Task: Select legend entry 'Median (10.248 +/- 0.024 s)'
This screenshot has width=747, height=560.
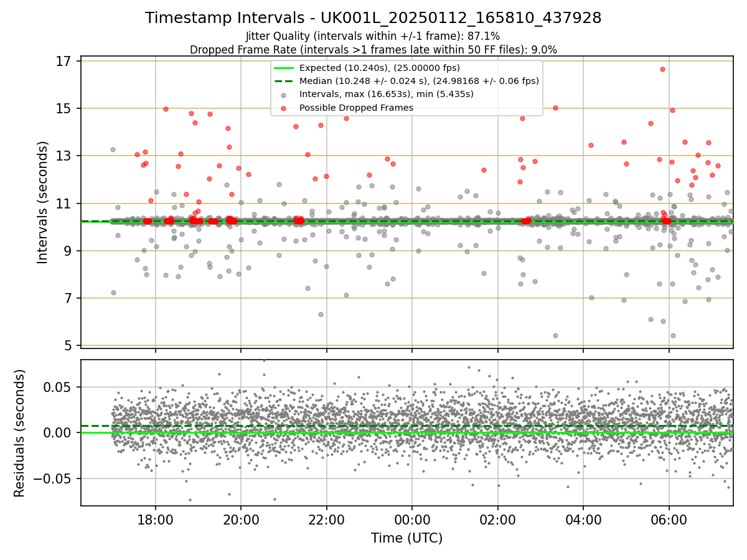Action: tap(419, 81)
